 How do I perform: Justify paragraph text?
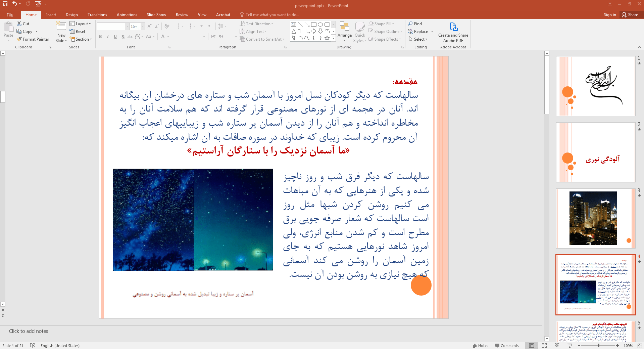coord(199,37)
